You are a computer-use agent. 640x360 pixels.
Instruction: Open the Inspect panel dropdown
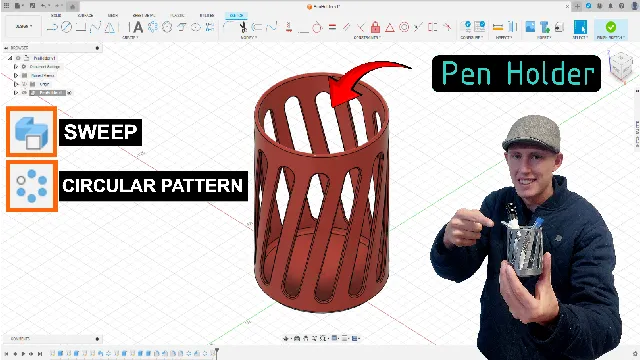504,38
